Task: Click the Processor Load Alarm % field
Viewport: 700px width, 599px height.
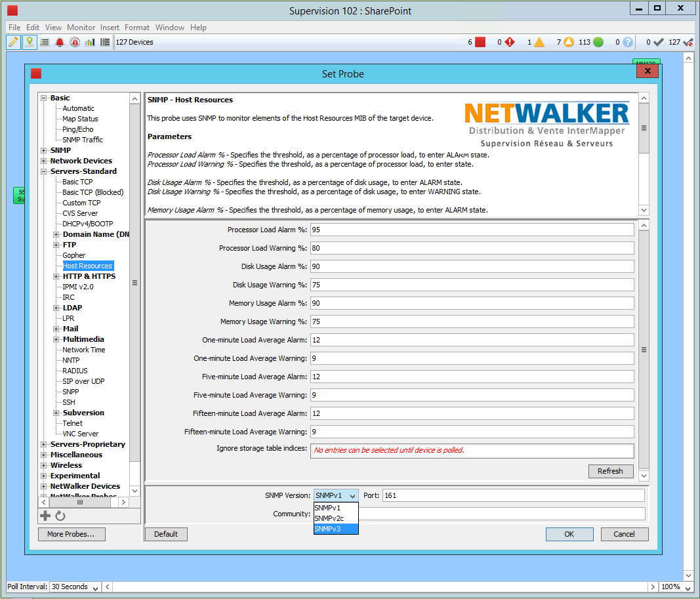Action: point(472,230)
